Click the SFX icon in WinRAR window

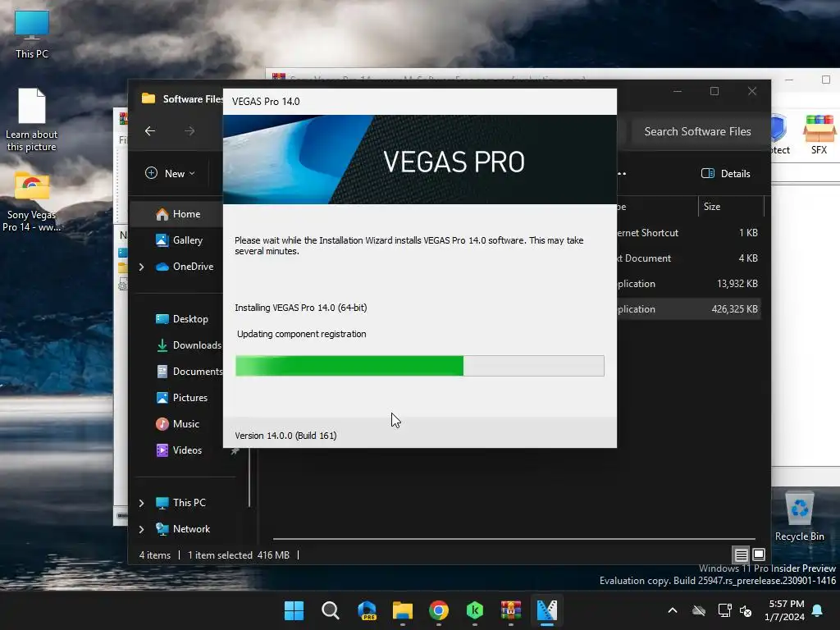pyautogui.click(x=819, y=135)
